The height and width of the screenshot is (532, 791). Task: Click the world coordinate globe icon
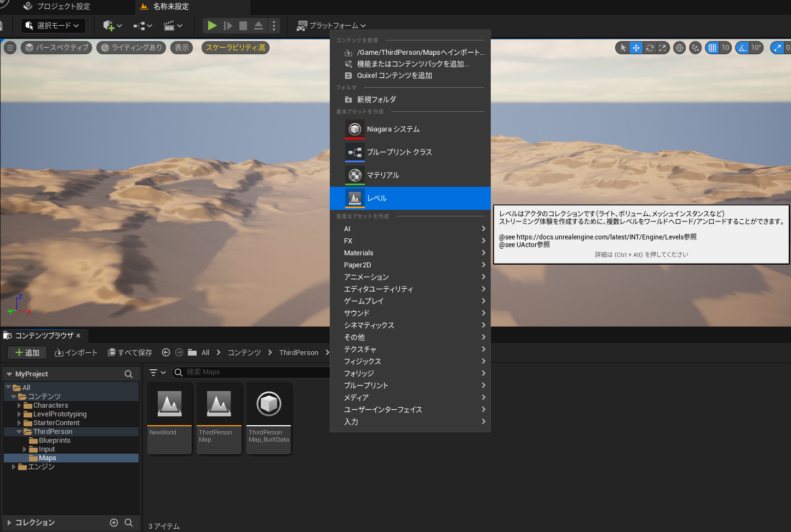point(679,48)
